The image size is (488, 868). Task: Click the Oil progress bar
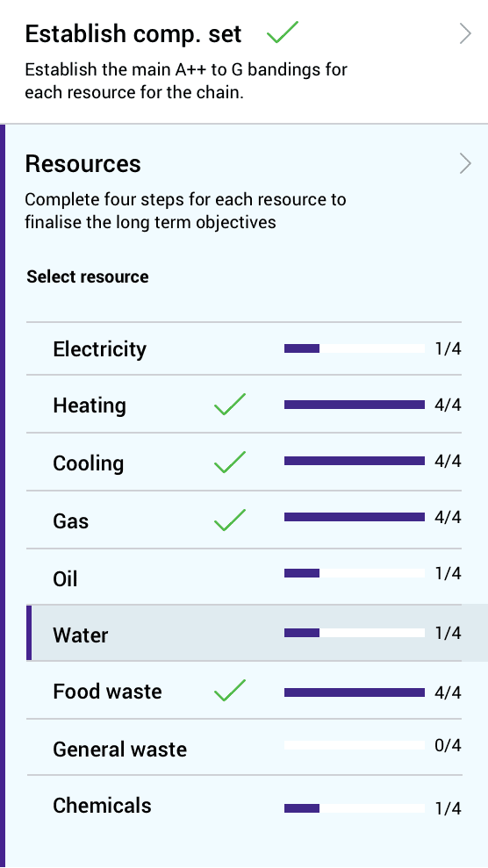click(x=355, y=573)
